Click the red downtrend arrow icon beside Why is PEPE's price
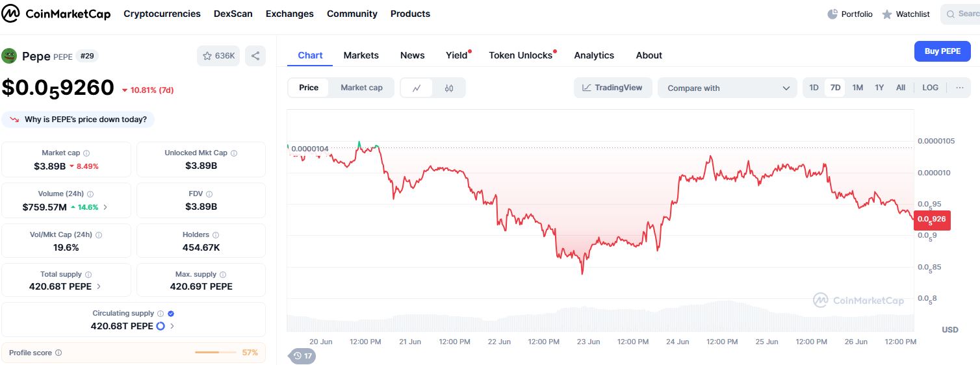Image resolution: width=980 pixels, height=365 pixels. [14, 120]
